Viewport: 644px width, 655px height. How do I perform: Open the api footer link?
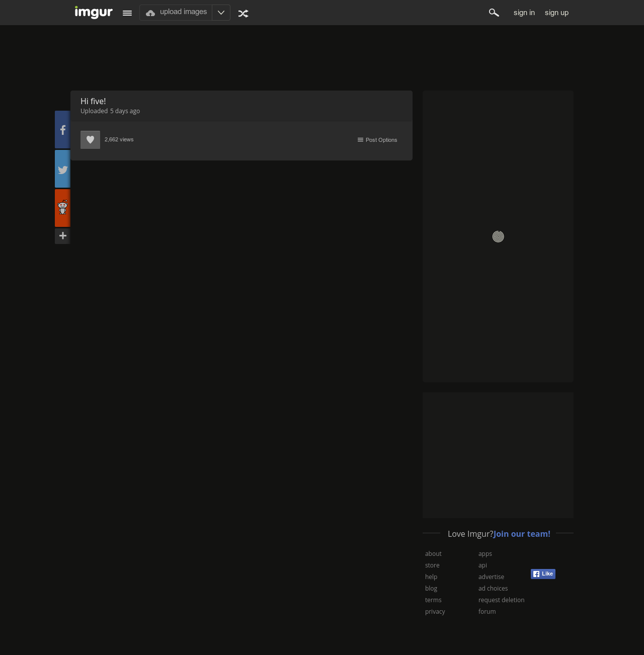(x=482, y=565)
